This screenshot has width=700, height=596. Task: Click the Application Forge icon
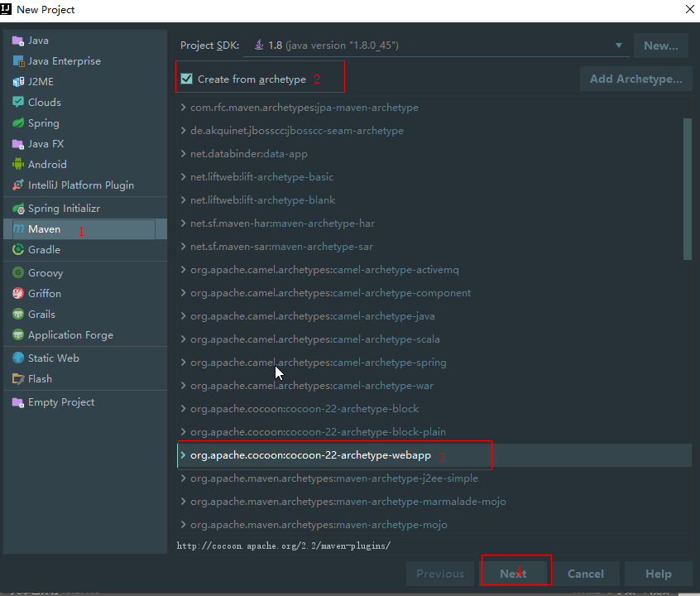(x=18, y=334)
